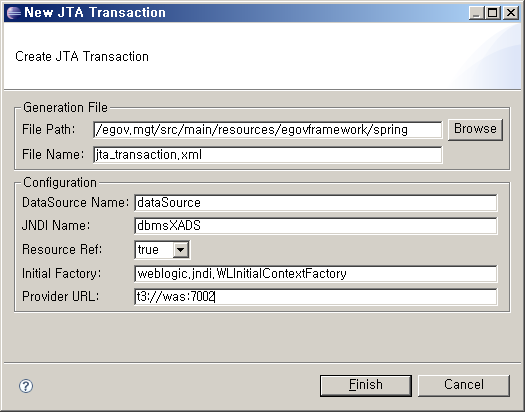The width and height of the screenshot is (525, 412).
Task: Focus the File Path text field
Action: 268,130
